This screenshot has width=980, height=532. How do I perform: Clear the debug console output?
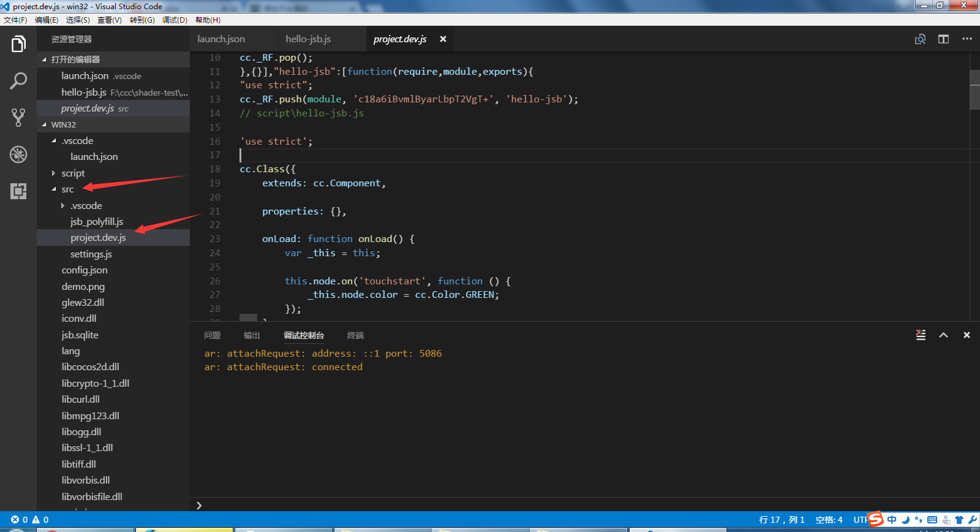point(921,335)
